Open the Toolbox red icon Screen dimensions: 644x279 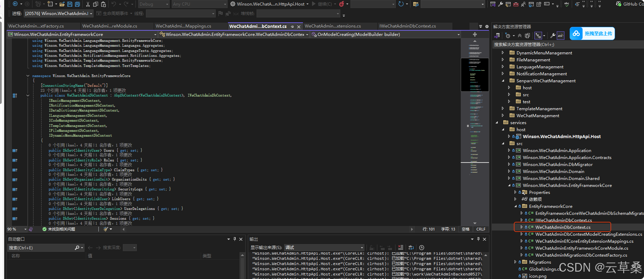click(516, 4)
